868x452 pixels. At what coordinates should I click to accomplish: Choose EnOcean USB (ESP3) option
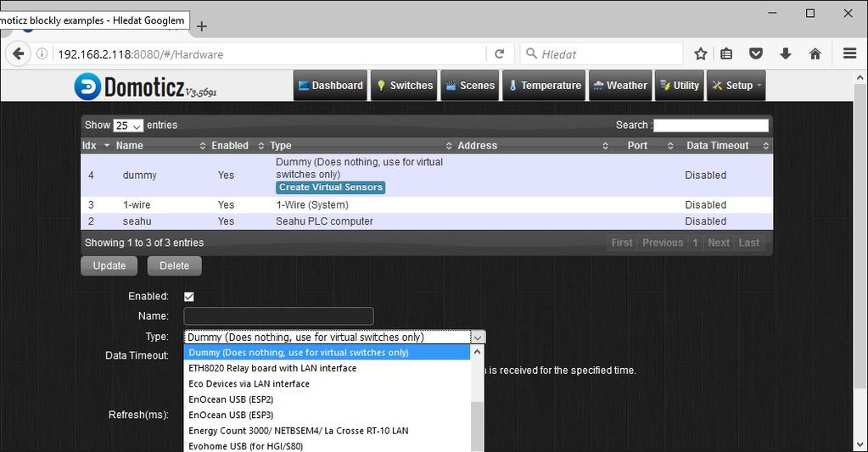coord(327,415)
